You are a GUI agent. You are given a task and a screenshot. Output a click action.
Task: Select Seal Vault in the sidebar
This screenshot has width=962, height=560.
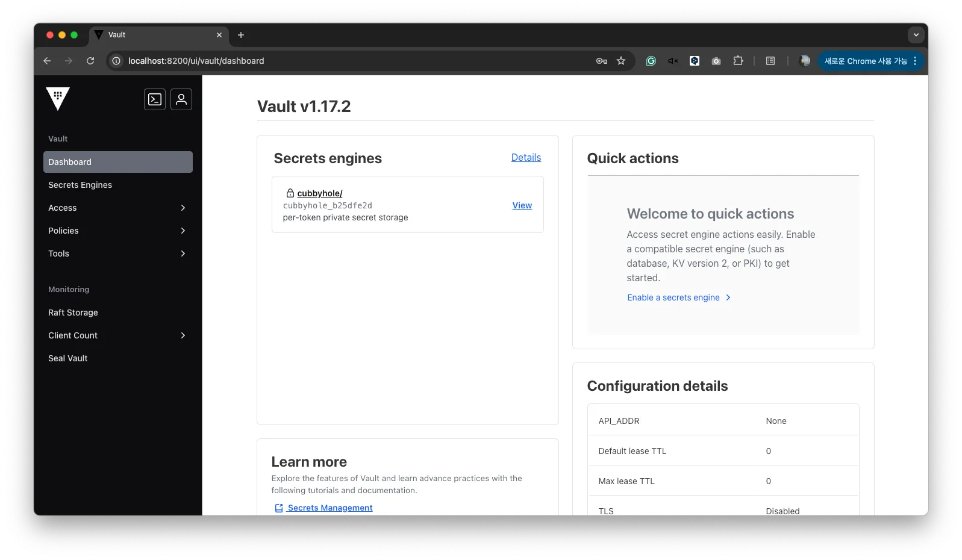(118, 358)
